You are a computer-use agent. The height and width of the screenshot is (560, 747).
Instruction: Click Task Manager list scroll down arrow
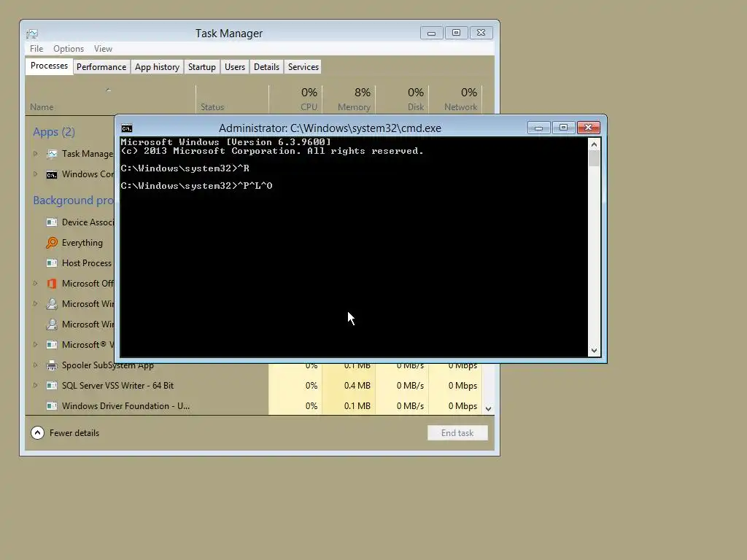click(488, 408)
